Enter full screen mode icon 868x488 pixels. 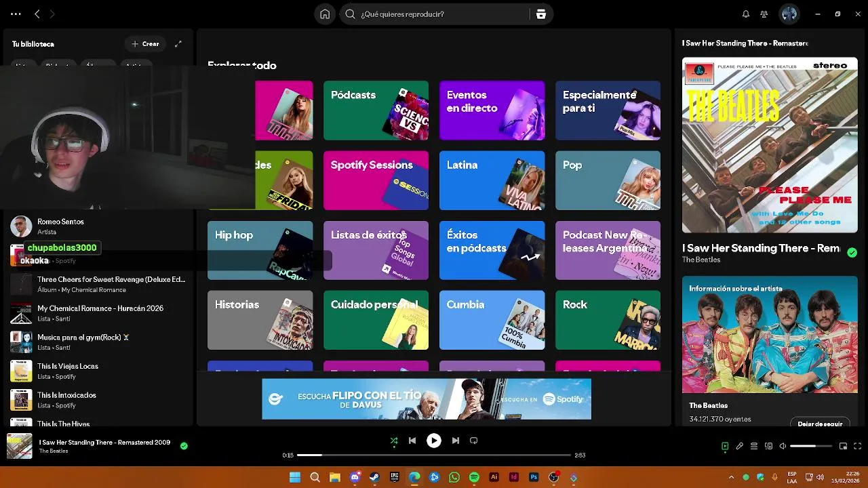point(858,446)
